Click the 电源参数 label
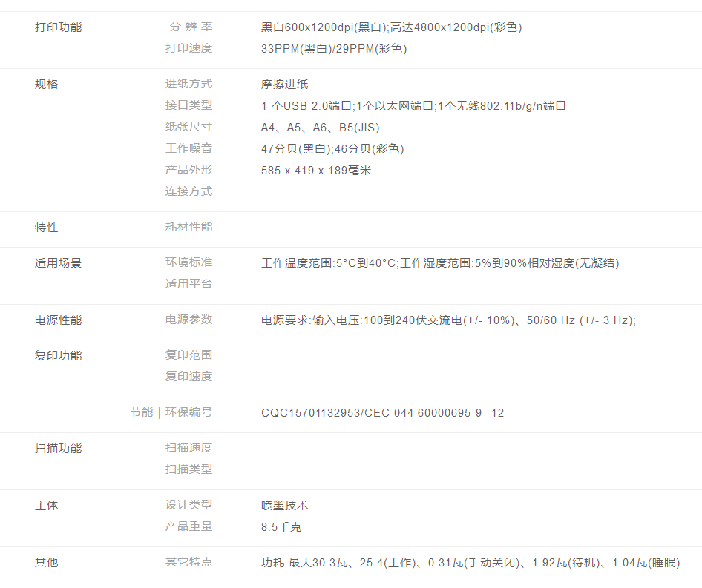702x588 pixels. click(188, 320)
